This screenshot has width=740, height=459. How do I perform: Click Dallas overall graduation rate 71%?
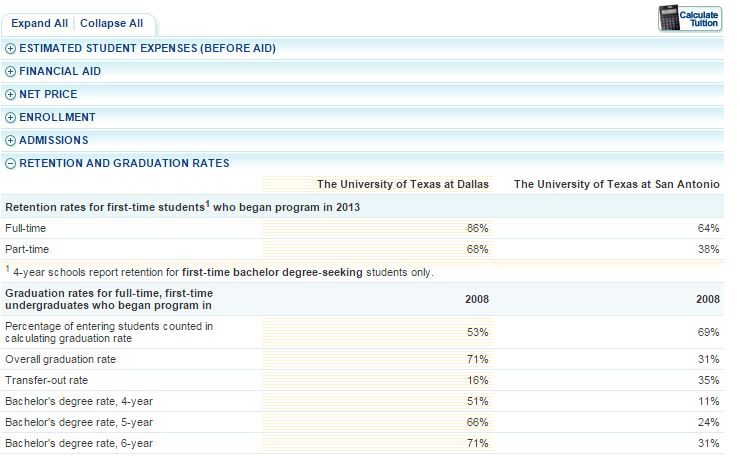click(478, 359)
